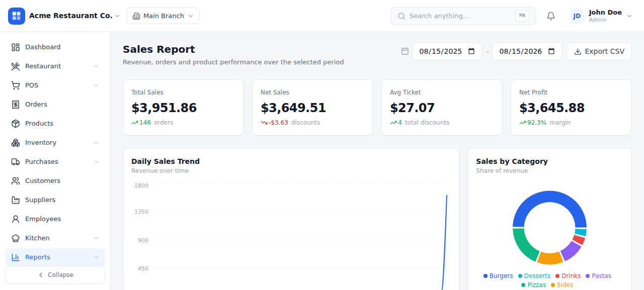The height and width of the screenshot is (290, 644).
Task: Click the $3,645.88 Net Profit value
Action: tap(552, 108)
